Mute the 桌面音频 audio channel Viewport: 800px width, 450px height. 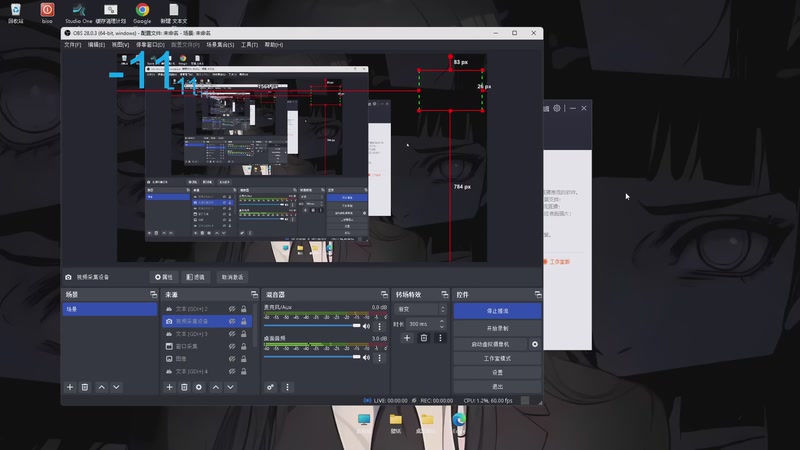(366, 358)
